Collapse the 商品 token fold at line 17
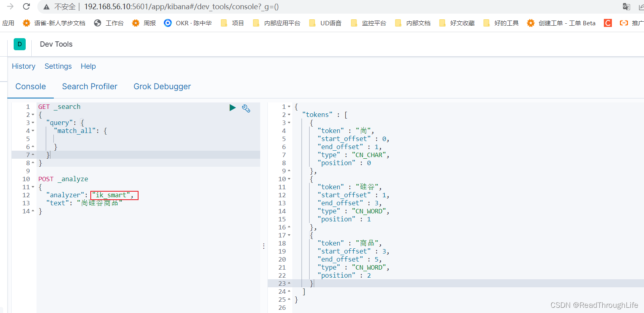Viewport: 644px width, 313px height. point(289,235)
